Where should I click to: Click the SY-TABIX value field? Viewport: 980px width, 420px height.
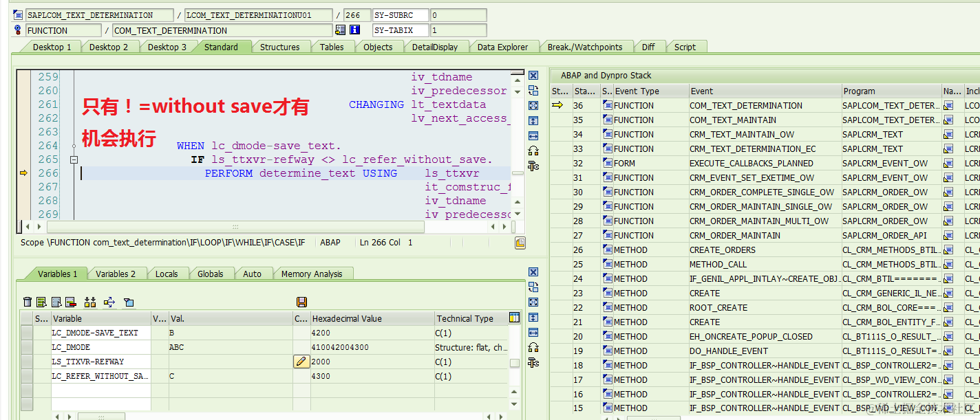click(458, 30)
